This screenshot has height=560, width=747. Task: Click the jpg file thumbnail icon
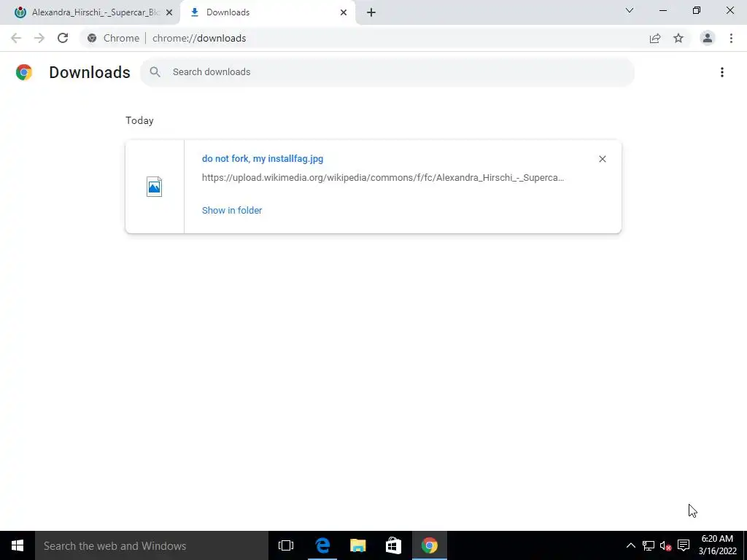pyautogui.click(x=155, y=187)
